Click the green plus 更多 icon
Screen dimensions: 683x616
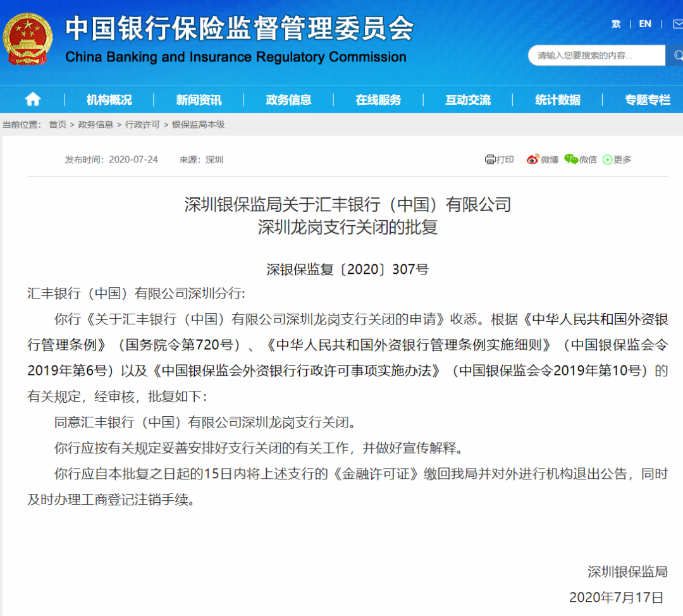(x=607, y=160)
